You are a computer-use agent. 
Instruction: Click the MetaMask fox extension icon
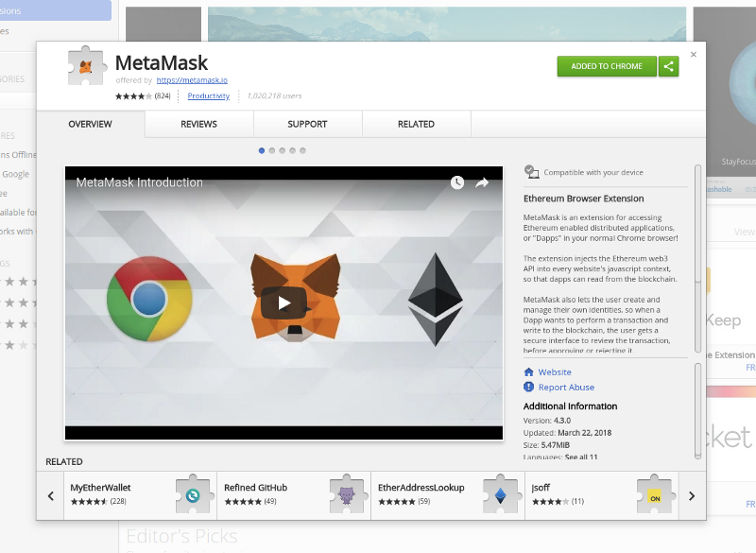(87, 66)
